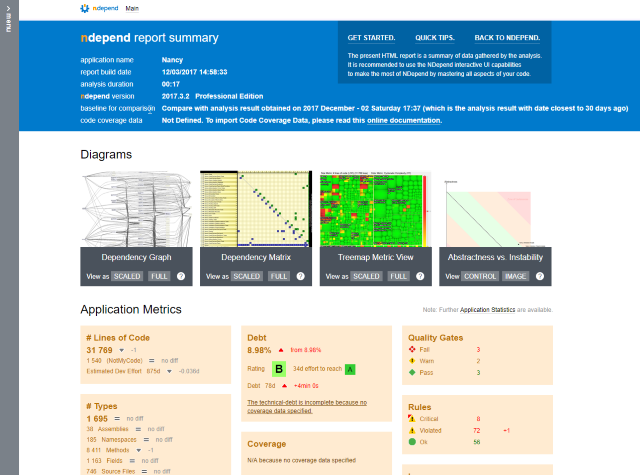
Task: Click 'N/A because no coverage data specified'
Action: [x=302, y=460]
